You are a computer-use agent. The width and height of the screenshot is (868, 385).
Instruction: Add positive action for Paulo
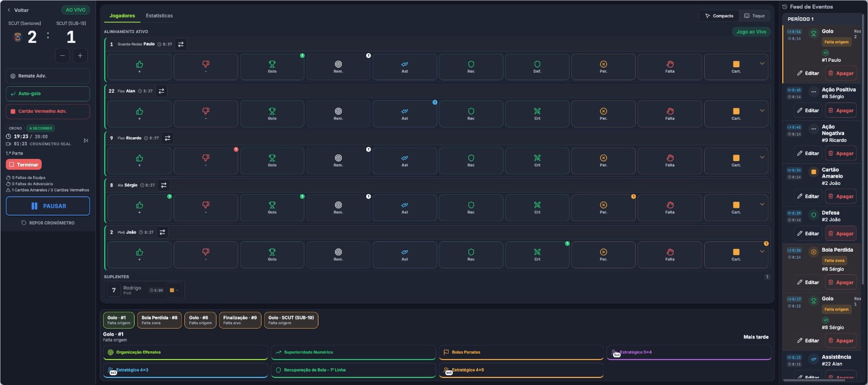139,67
